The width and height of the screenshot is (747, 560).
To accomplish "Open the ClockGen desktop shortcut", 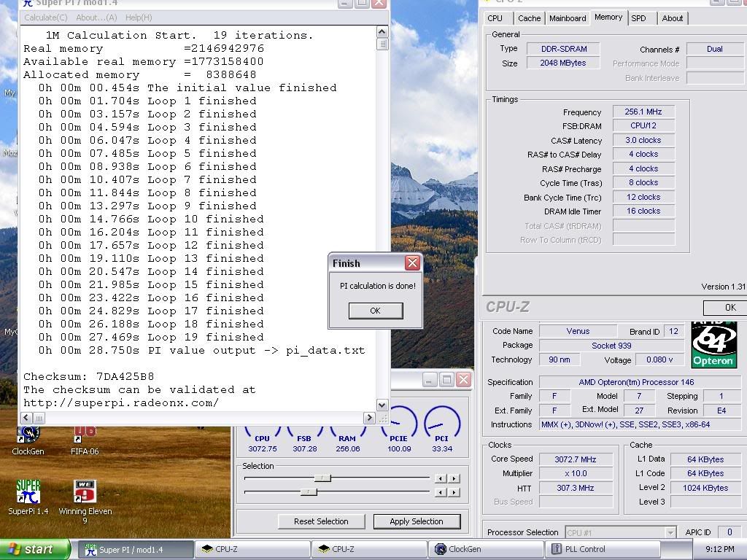I will [x=28, y=440].
